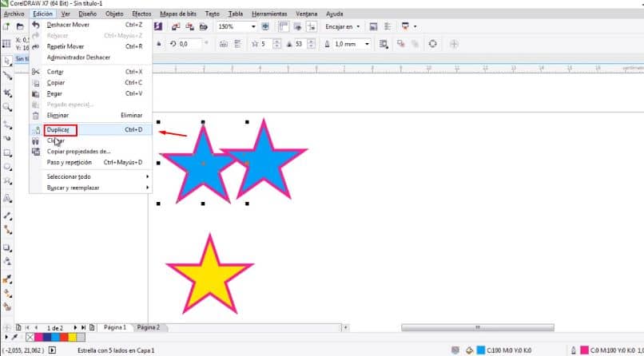
Task: Expand the document palette flyout arrow
Action: pyautogui.click(x=6, y=337)
